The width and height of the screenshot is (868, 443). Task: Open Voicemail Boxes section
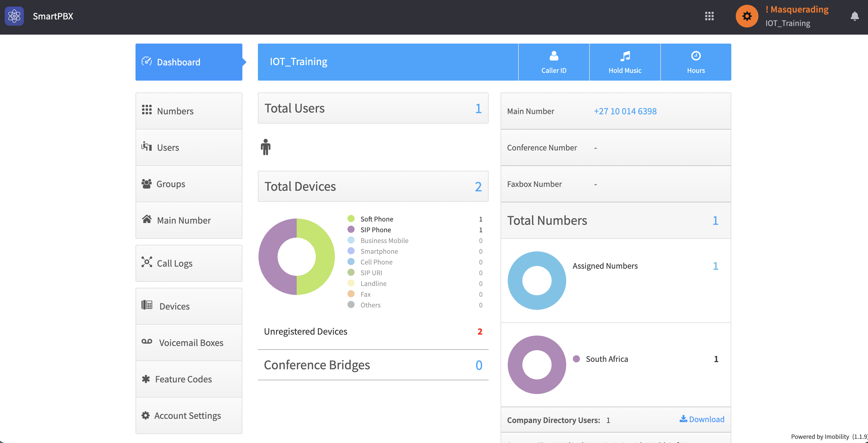[x=189, y=343]
